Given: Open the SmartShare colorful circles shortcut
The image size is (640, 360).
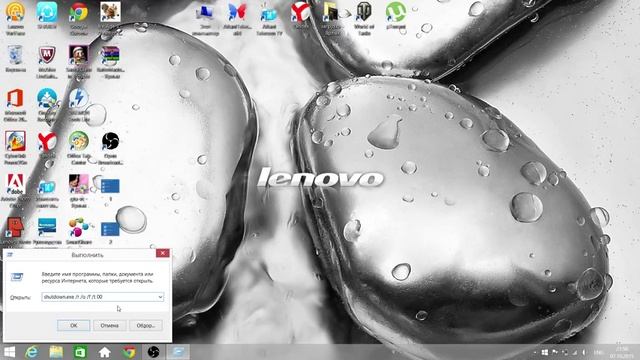Looking at the screenshot, I should pyautogui.click(x=78, y=231).
